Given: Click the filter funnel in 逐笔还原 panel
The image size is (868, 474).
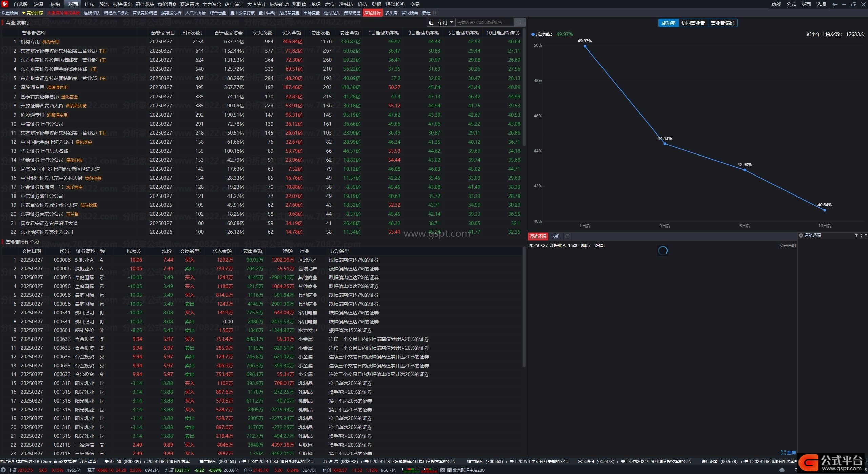Looking at the screenshot, I should (856, 235).
